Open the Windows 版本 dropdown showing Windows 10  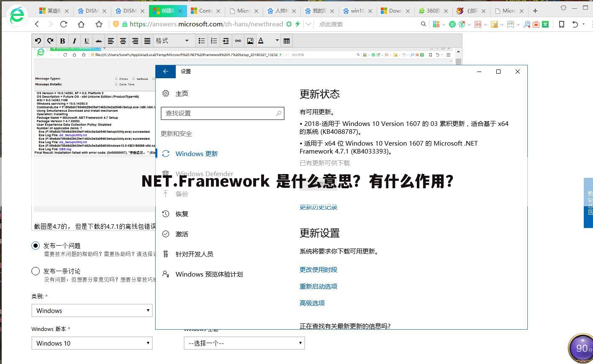tap(92, 343)
